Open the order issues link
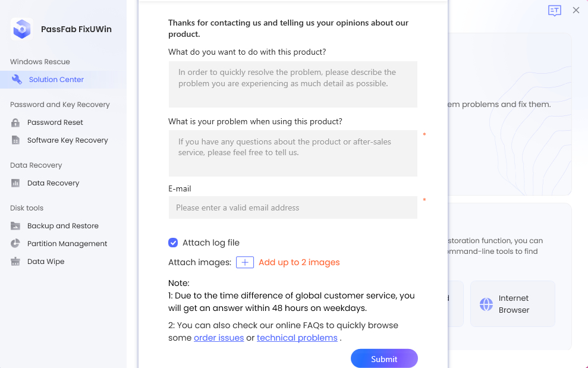Image resolution: width=588 pixels, height=368 pixels. [219, 338]
